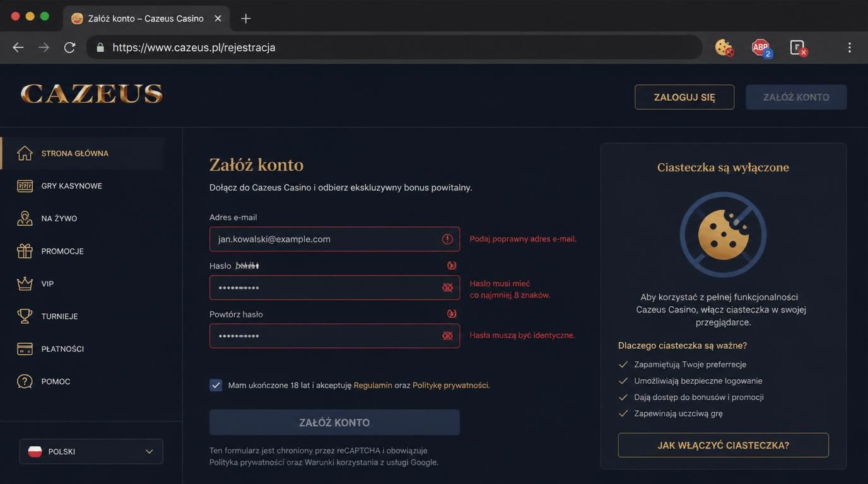868x484 pixels.
Task: Open the ABP ad blocker extension
Action: click(x=761, y=47)
